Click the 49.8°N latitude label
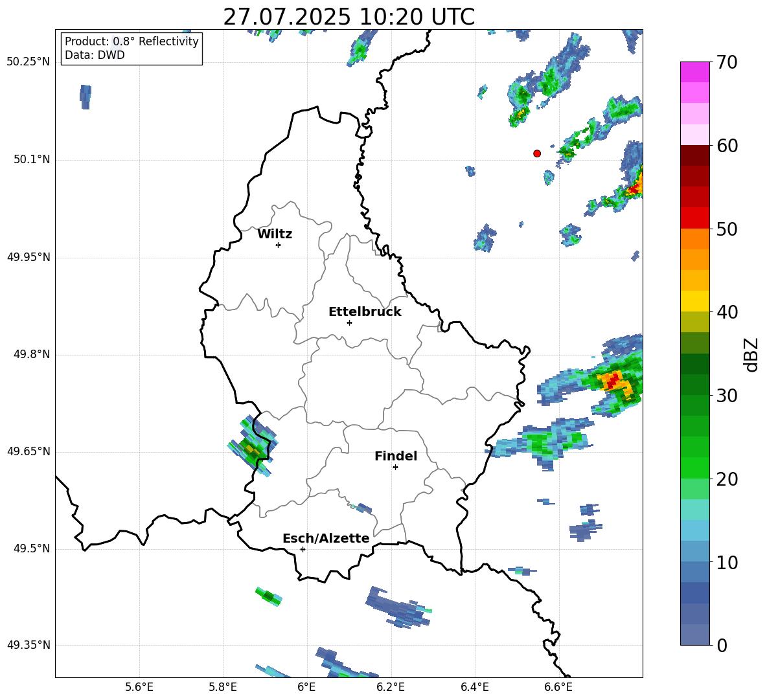This screenshot has height=700, width=767. click(32, 354)
